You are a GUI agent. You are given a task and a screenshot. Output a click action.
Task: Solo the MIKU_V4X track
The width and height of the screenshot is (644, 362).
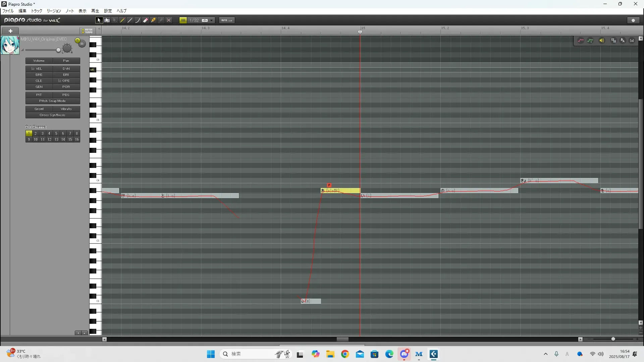pos(77,41)
